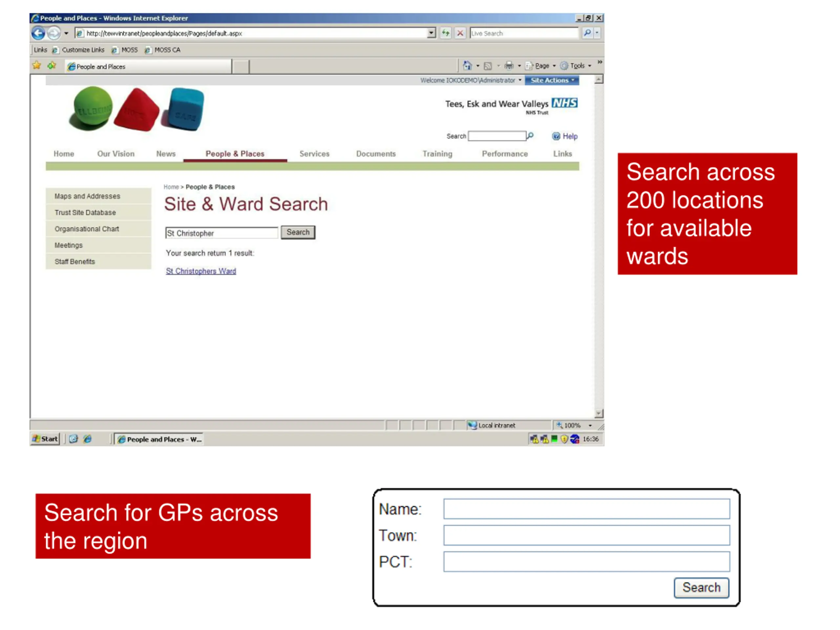
Task: Click the Internet Explorer quick launch icon
Action: (x=88, y=439)
